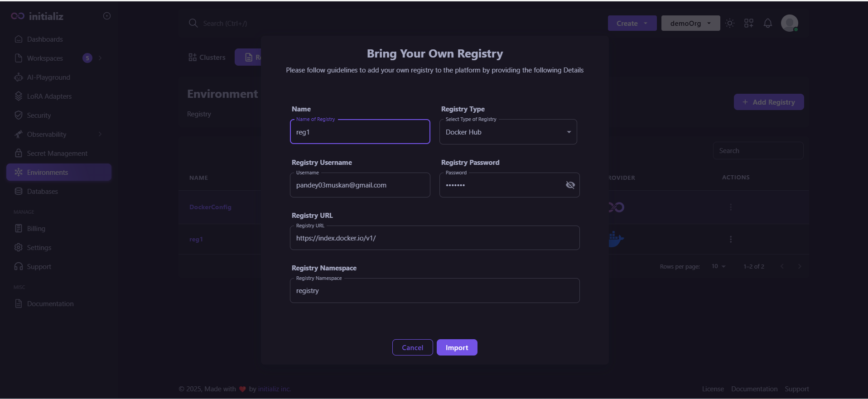Click the Workspaces file icon
The image size is (868, 399).
19,58
